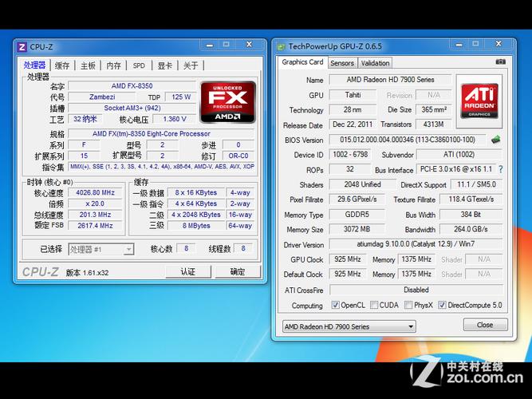The image size is (532, 399).
Task: Click the ATI CrossFire Disabled value
Action: pos(416,290)
